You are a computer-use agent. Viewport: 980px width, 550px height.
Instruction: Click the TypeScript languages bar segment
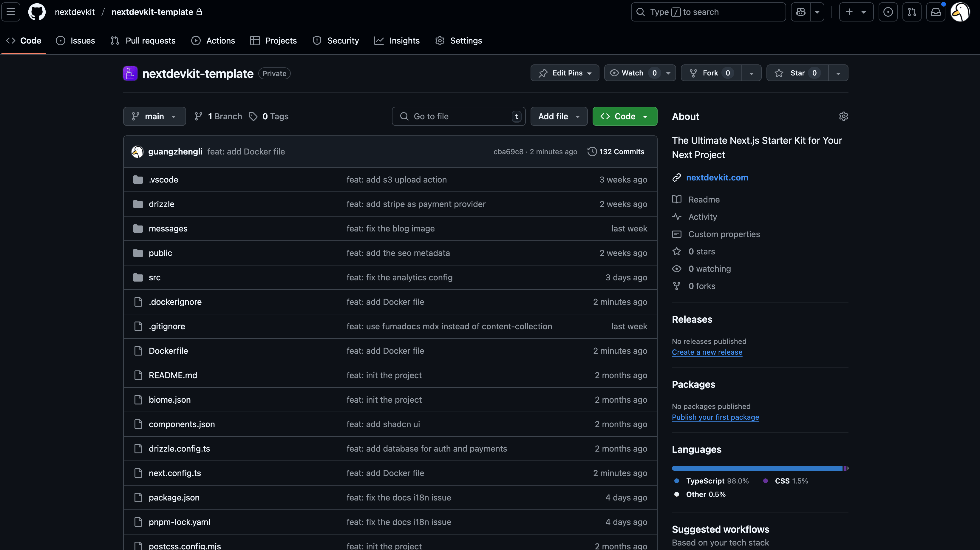[757, 468]
